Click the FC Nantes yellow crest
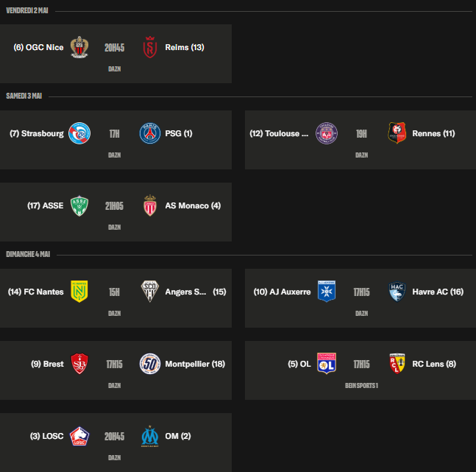476x472 pixels. point(79,292)
